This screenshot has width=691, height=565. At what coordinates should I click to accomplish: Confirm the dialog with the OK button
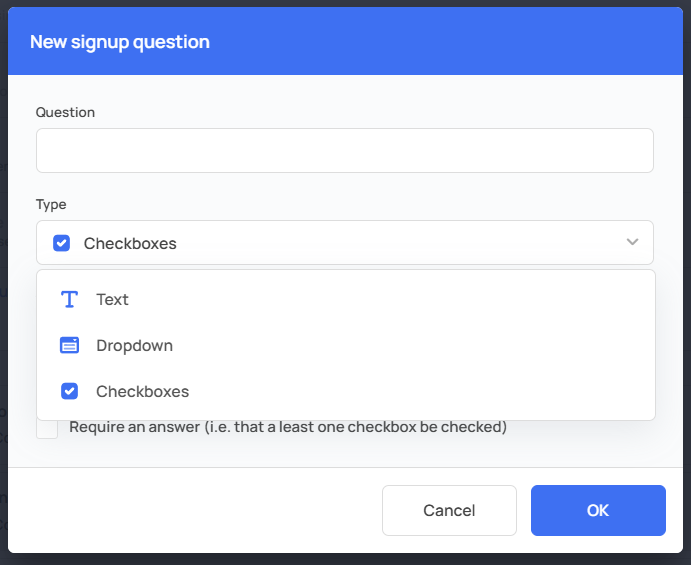[598, 510]
